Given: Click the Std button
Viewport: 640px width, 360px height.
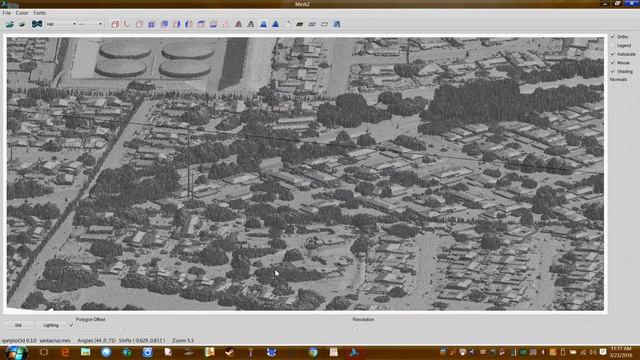Looking at the screenshot, I should 18,325.
